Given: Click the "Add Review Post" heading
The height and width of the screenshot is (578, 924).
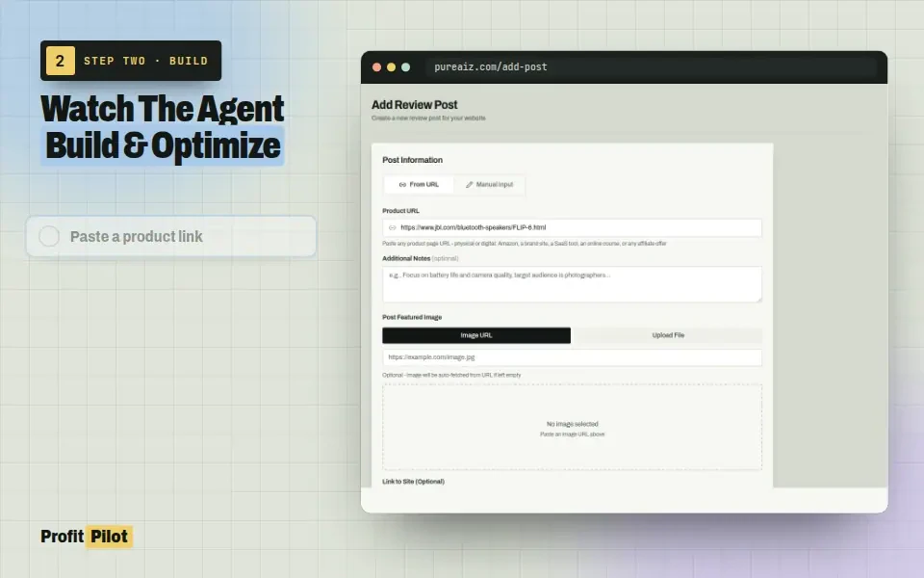Looking at the screenshot, I should pyautogui.click(x=414, y=105).
